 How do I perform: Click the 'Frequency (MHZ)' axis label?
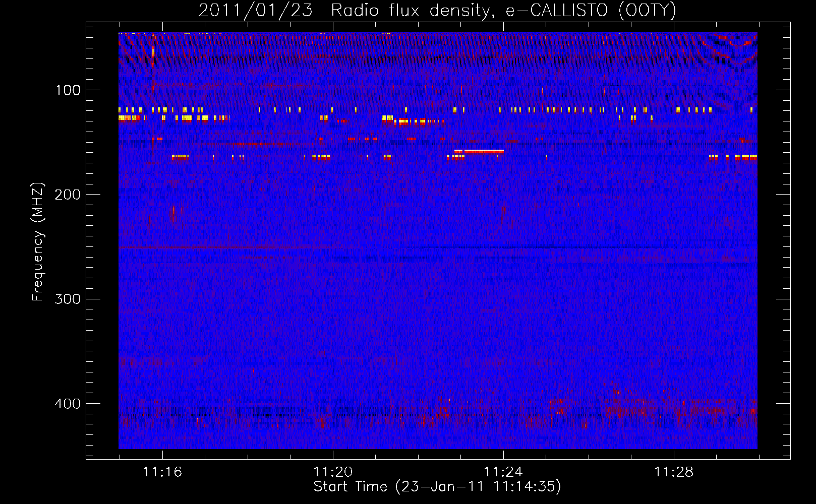pyautogui.click(x=38, y=242)
